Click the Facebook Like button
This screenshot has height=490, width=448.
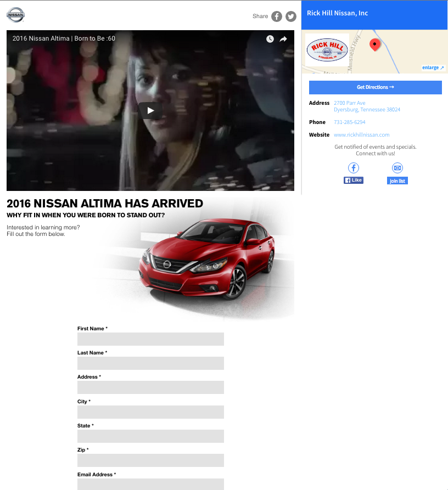tap(354, 180)
